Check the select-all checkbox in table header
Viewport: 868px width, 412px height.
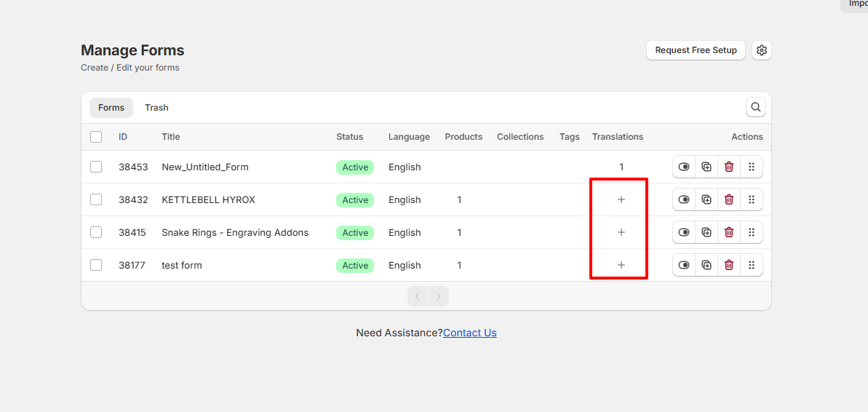tap(96, 137)
